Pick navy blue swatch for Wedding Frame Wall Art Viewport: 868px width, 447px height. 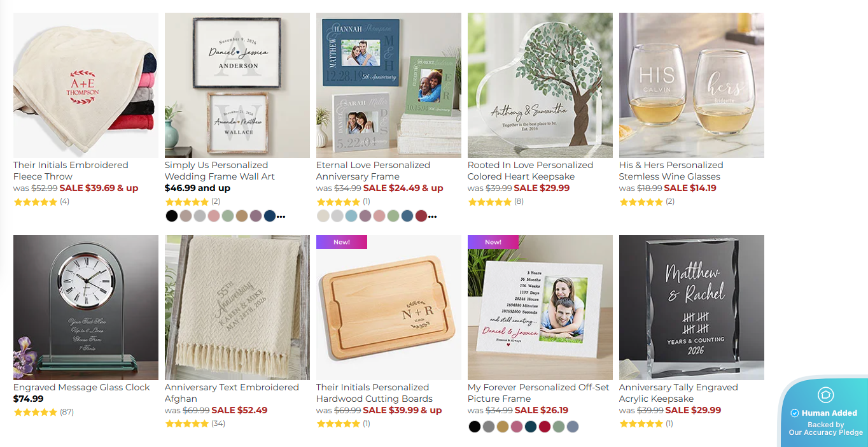(x=270, y=216)
